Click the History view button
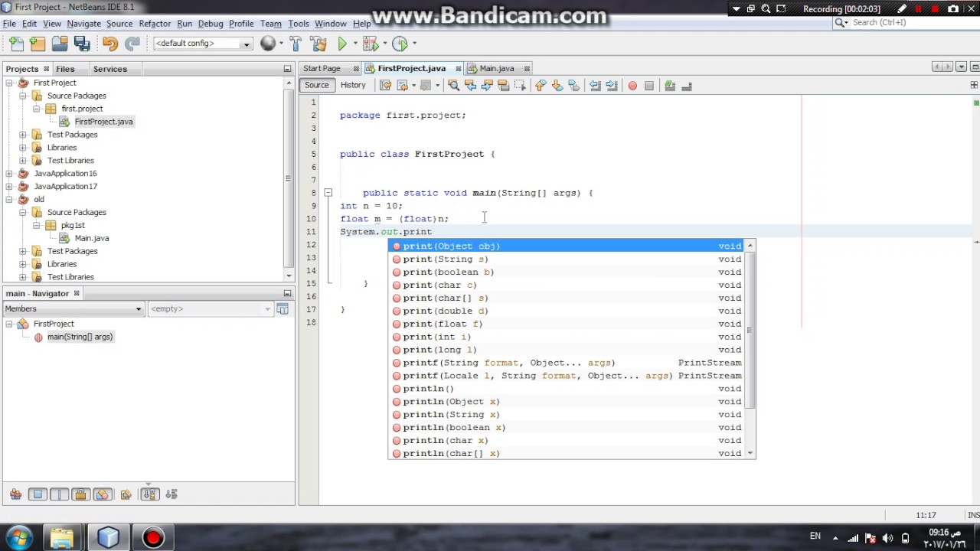This screenshot has height=551, width=980. click(353, 86)
